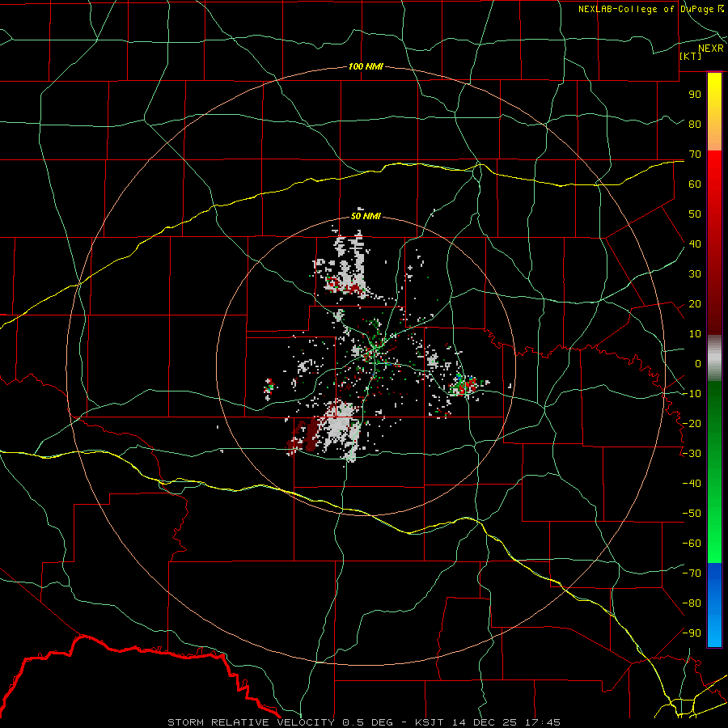Click the 50 value on the velocity scale
The width and height of the screenshot is (728, 728).
pos(695,214)
